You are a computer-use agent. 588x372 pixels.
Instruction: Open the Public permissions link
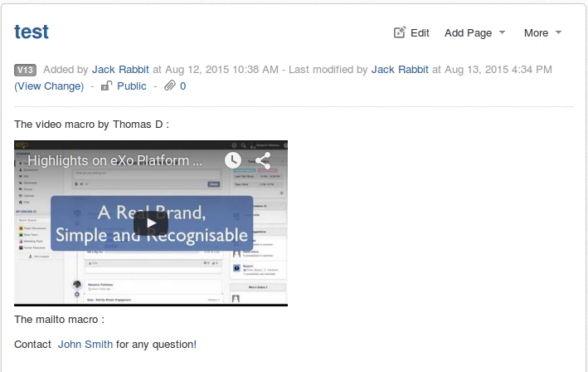[x=132, y=86]
